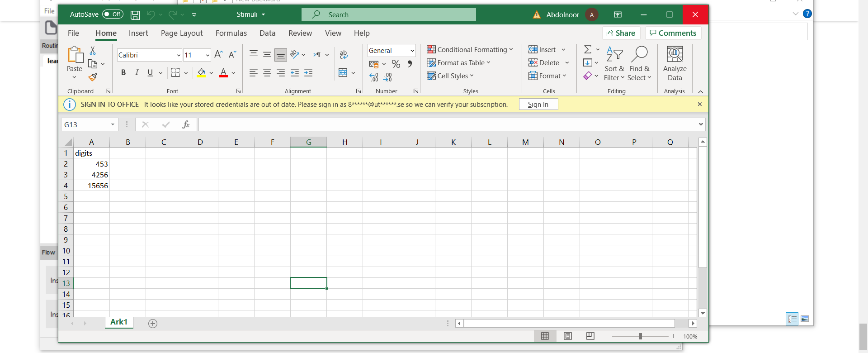Toggle Bottom Align button
The image size is (868, 353).
click(x=281, y=55)
